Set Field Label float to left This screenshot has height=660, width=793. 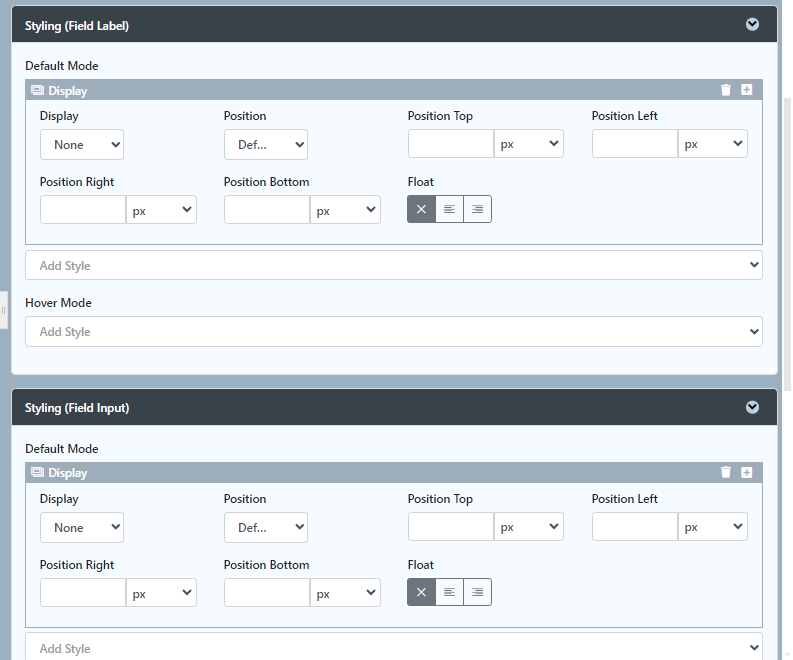[449, 209]
